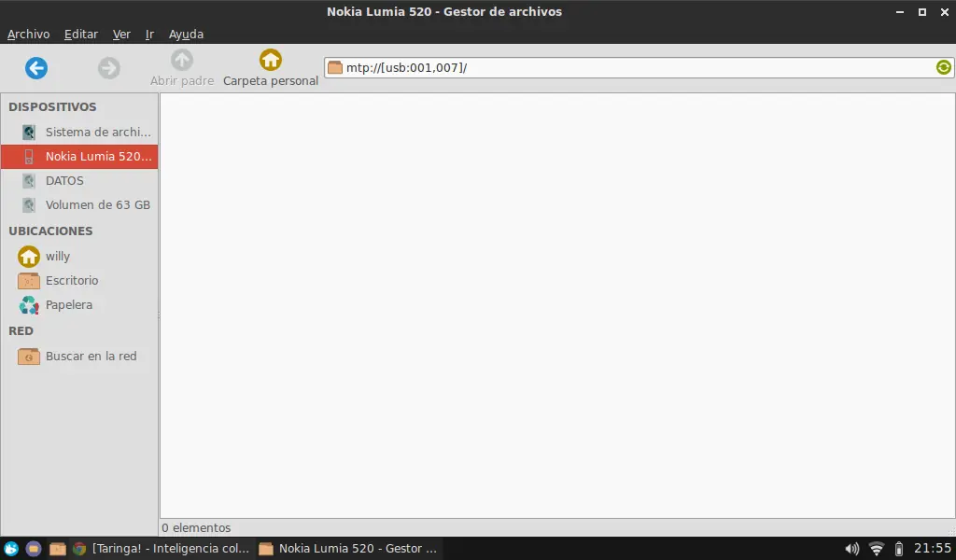The height and width of the screenshot is (560, 956).
Task: Click the 0 elementos status bar text
Action: (196, 527)
